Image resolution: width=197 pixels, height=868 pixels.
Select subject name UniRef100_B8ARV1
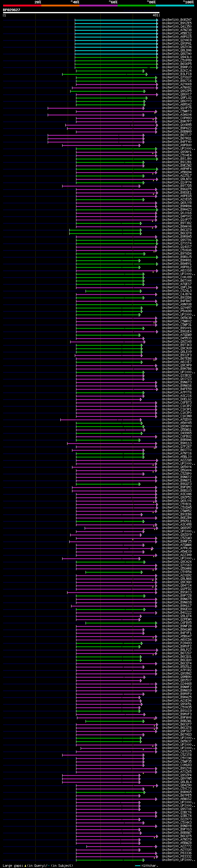[177, 264]
